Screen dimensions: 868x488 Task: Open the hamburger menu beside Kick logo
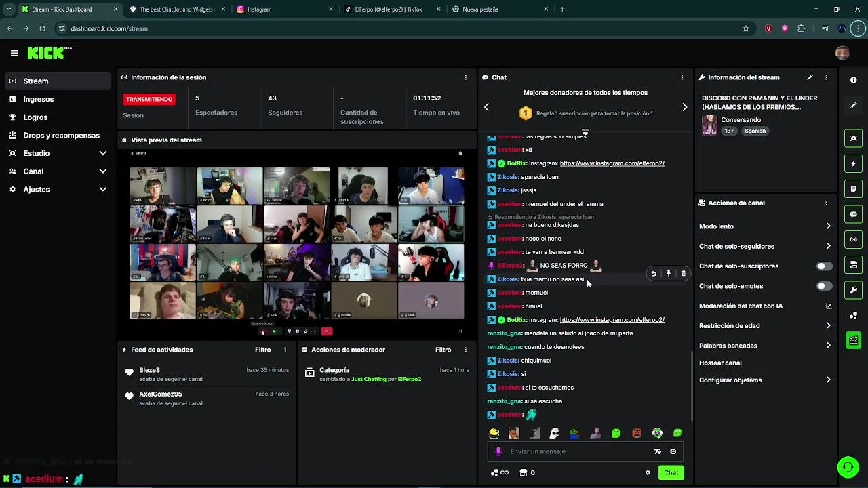tap(14, 53)
